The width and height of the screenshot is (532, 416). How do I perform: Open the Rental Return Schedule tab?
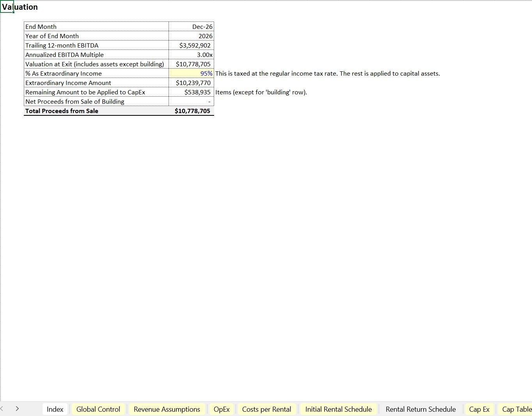(420, 409)
